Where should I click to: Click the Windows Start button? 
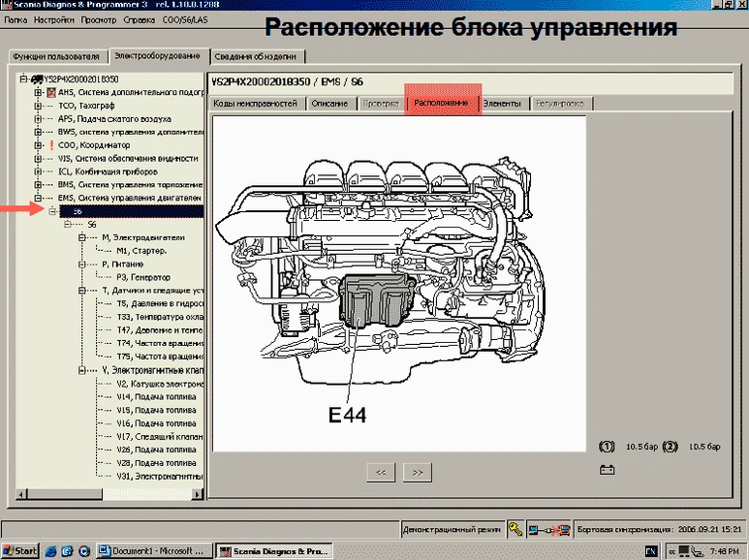point(19,550)
